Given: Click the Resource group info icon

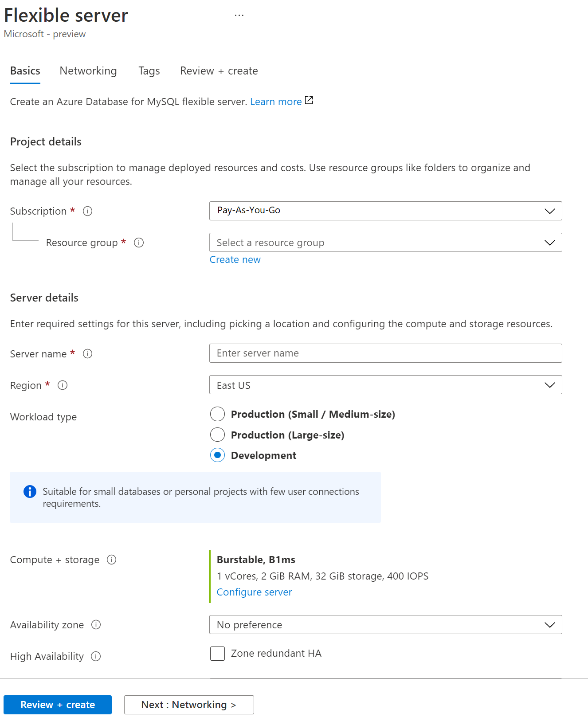Looking at the screenshot, I should (x=139, y=243).
